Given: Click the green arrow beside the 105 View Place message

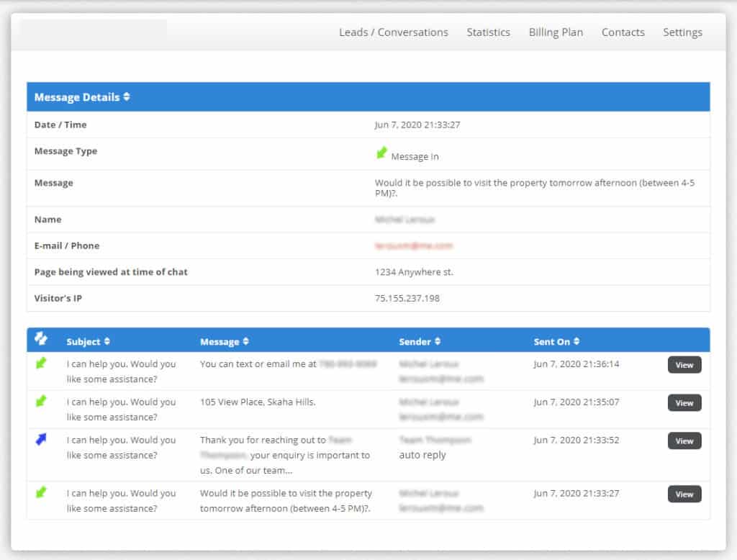Looking at the screenshot, I should [x=42, y=401].
